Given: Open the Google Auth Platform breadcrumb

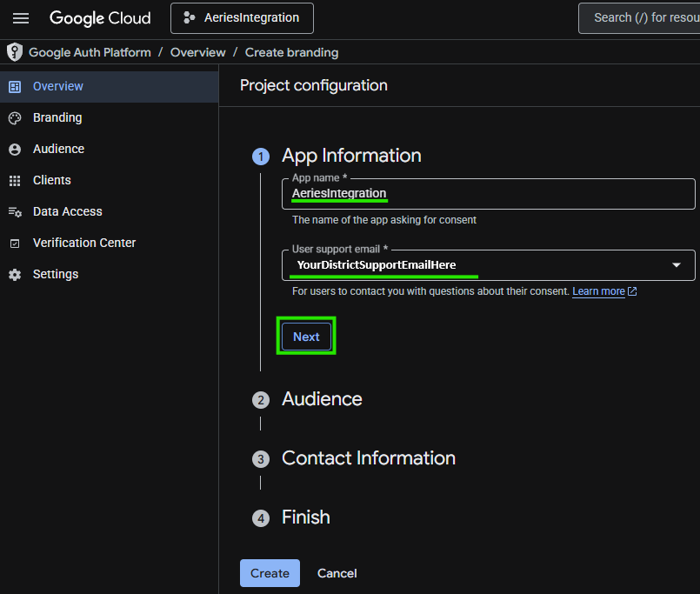Looking at the screenshot, I should point(90,52).
